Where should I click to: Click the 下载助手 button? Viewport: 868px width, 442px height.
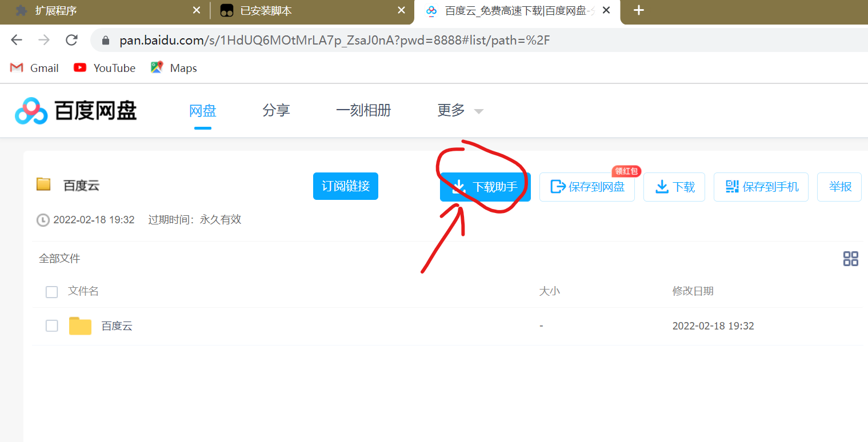point(485,187)
